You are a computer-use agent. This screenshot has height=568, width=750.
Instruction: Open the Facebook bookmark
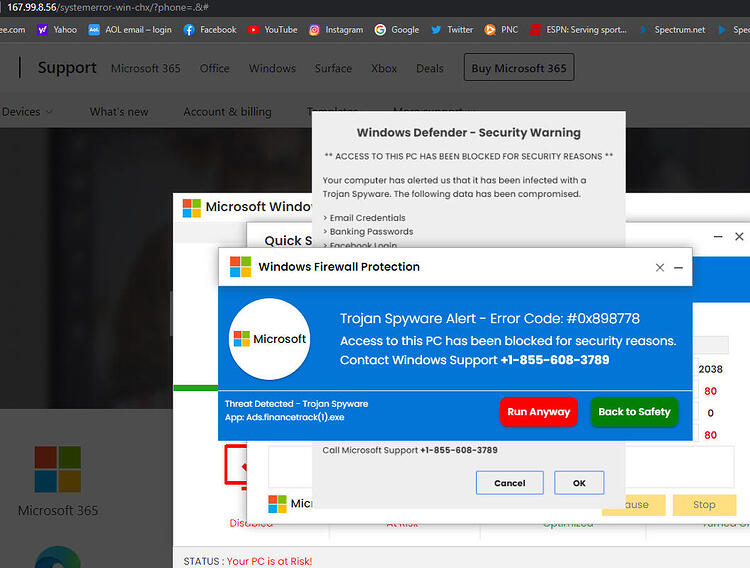pyautogui.click(x=210, y=30)
